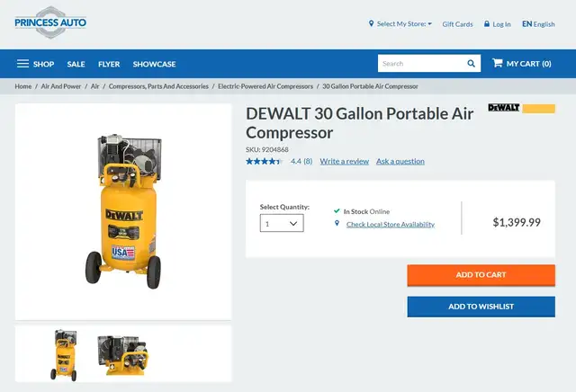Open the Select Quantity dropdown
Screen dimensions: 576x392
(282, 223)
